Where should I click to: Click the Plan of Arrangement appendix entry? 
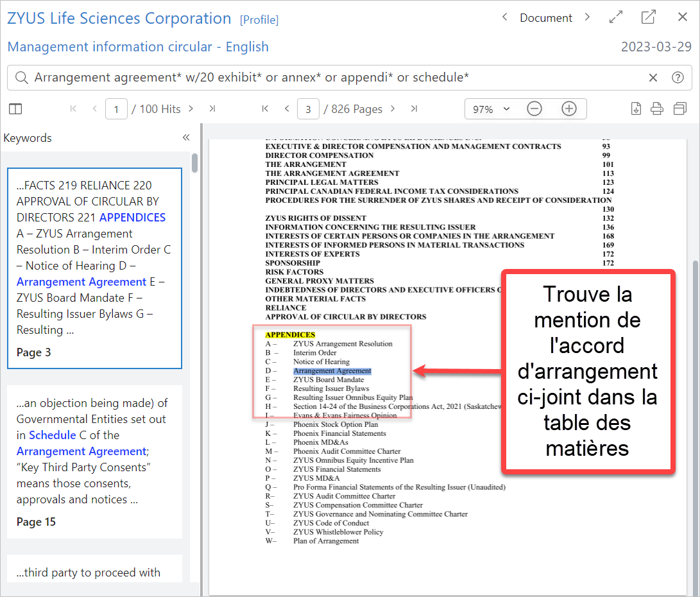point(326,541)
